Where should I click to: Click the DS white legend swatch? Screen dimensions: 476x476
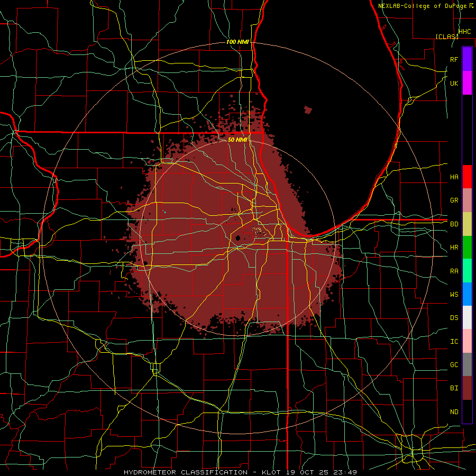[467, 317]
